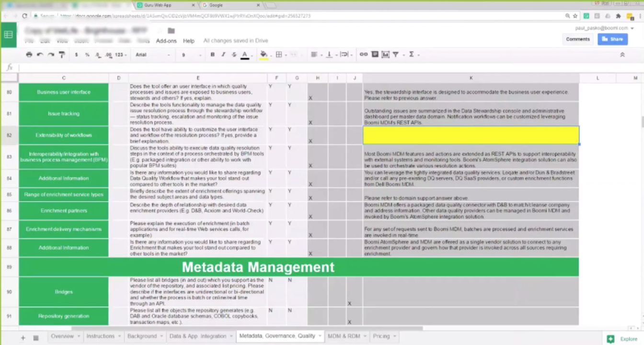
Task: Open MDM & RDM tab arrow menu
Action: (365, 336)
